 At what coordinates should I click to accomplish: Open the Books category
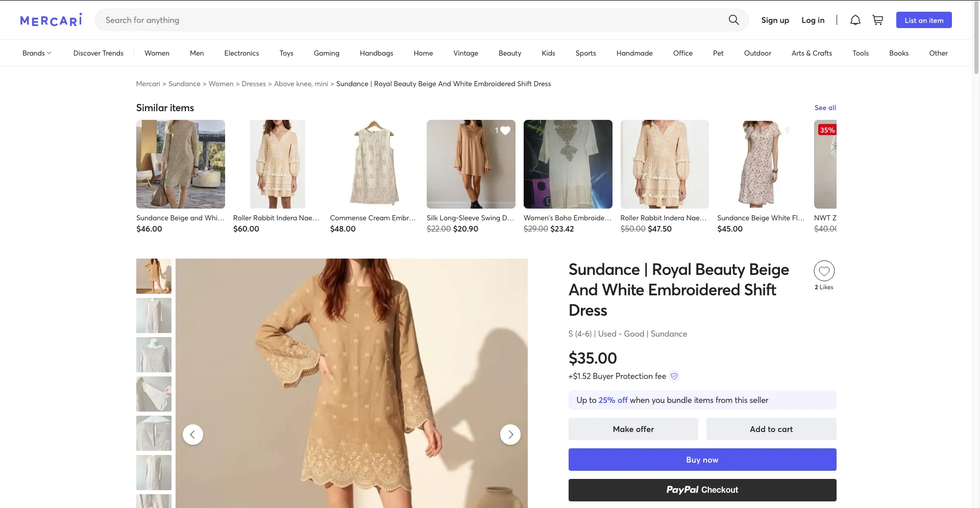898,53
